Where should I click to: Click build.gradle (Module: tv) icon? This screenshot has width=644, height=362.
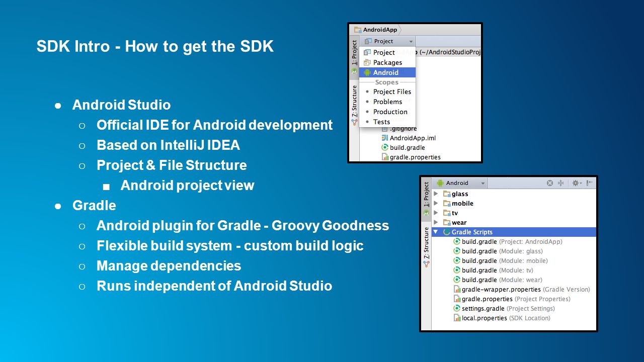click(457, 270)
